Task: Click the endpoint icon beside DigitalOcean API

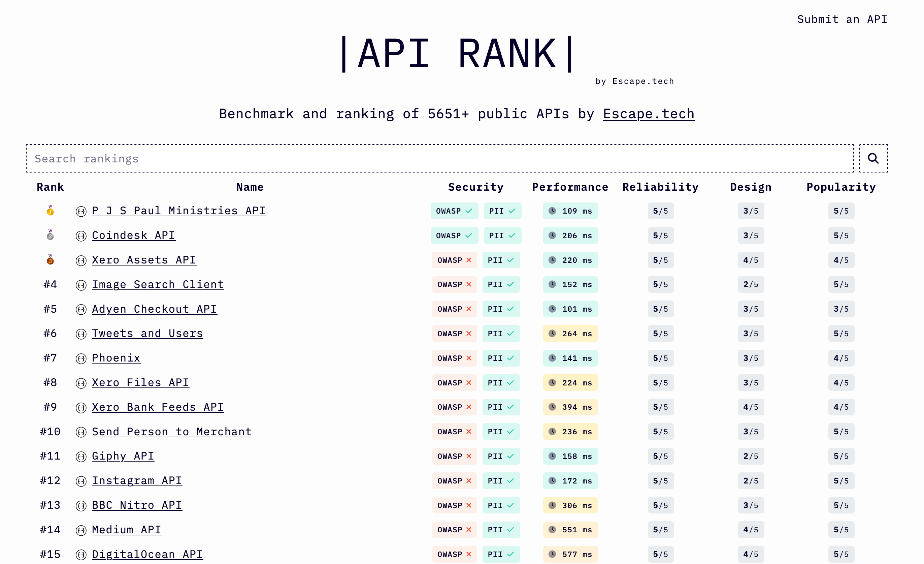Action: coord(81,554)
